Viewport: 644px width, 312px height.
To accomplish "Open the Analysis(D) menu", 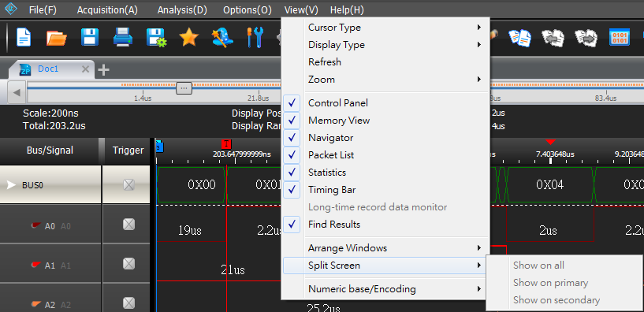I will (182, 10).
